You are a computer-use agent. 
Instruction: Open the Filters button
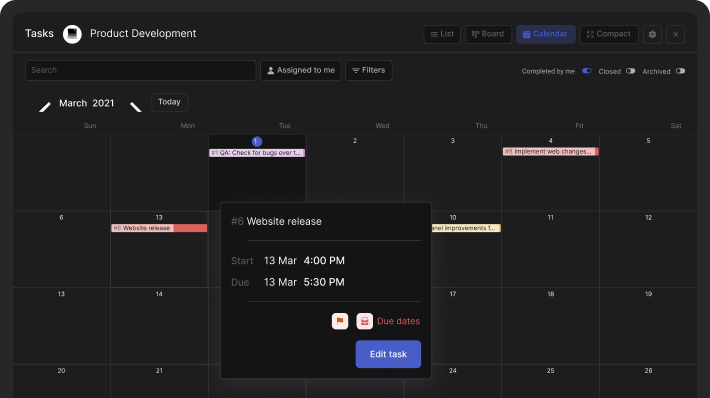369,71
